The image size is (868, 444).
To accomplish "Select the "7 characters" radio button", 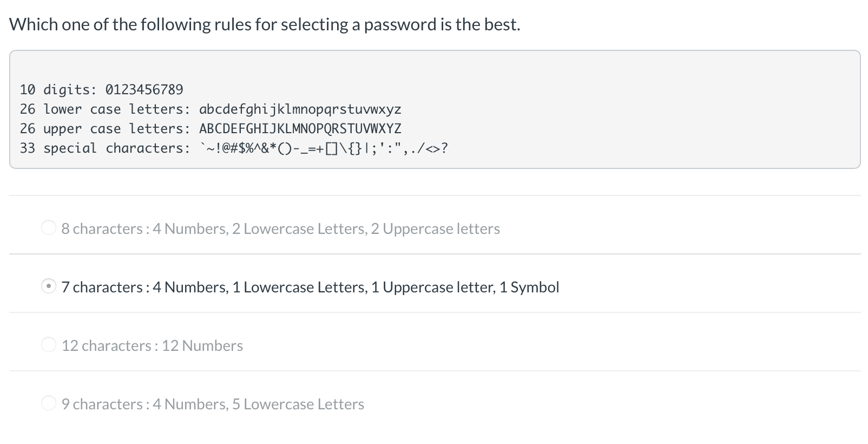I will (49, 286).
